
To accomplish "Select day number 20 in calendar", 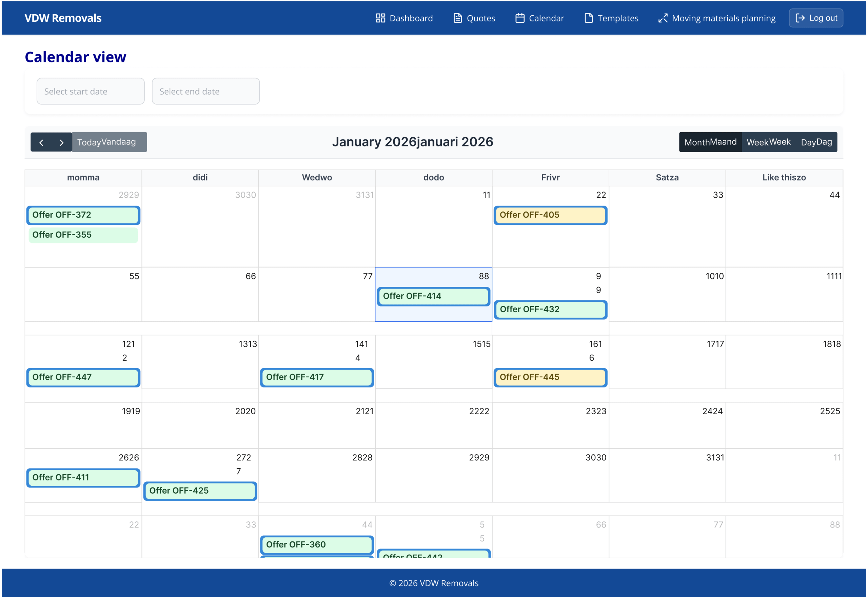I will pyautogui.click(x=245, y=412).
